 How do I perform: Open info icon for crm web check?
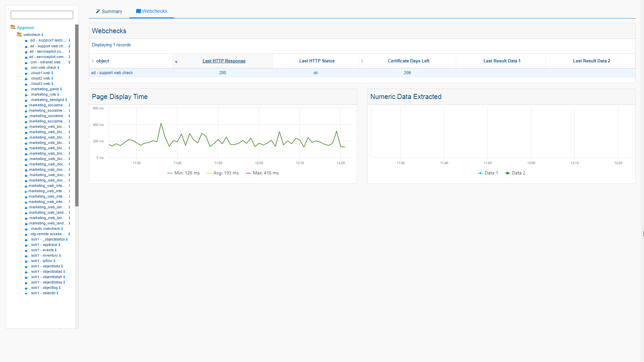pos(58,67)
